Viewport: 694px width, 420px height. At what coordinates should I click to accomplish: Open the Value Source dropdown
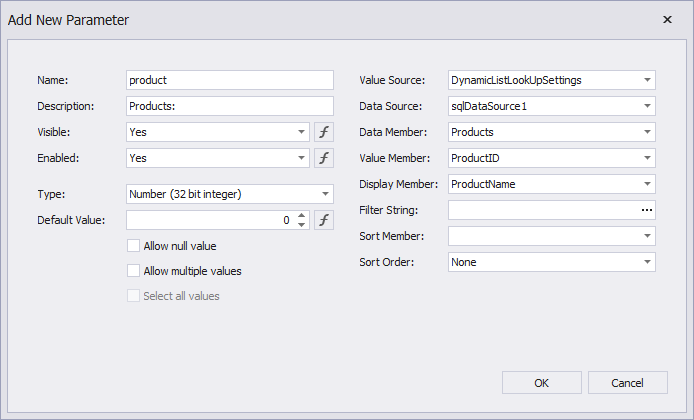pos(647,80)
